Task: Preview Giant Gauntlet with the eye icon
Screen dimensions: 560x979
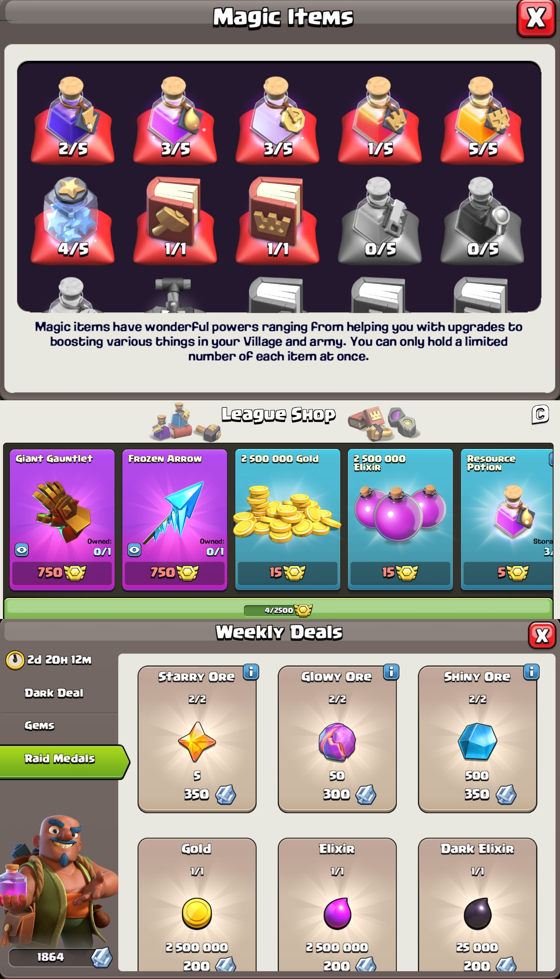Action: pyautogui.click(x=22, y=550)
